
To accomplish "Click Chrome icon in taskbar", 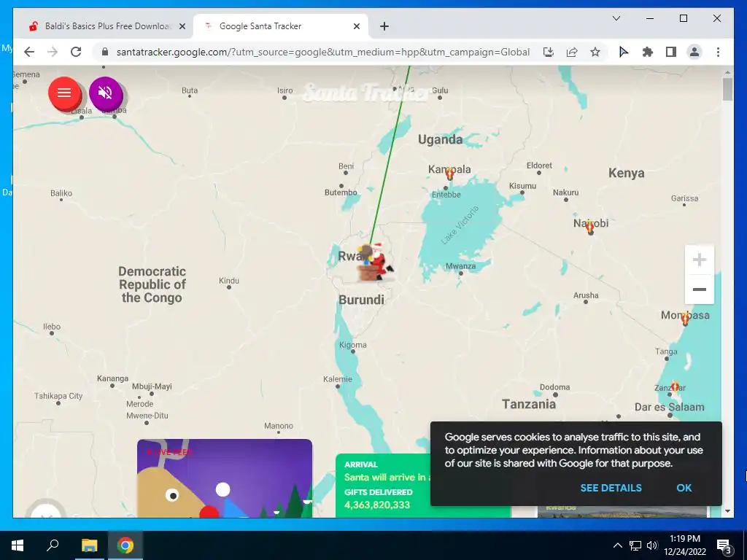I will pos(125,545).
